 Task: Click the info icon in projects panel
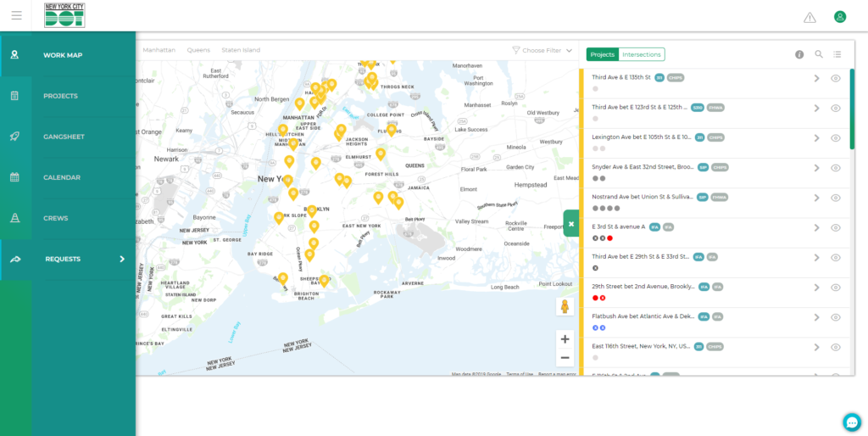pos(799,54)
